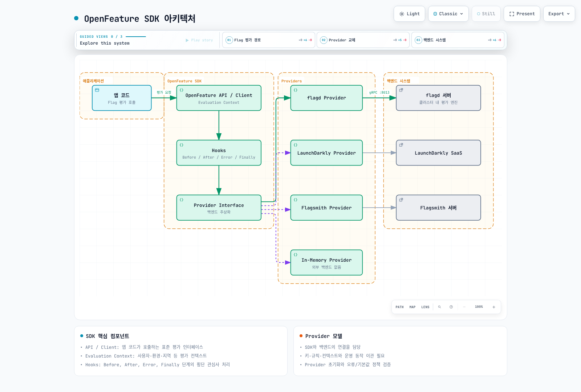This screenshot has width=581, height=392.
Task: Click the 백엔드 시스템 group label
Action: (398, 81)
